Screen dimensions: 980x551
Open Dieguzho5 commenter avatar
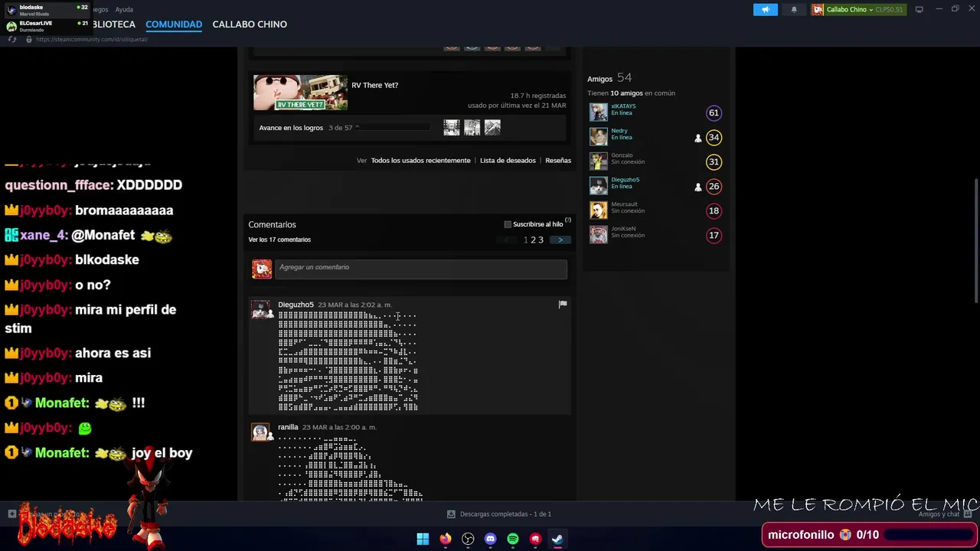tap(261, 309)
